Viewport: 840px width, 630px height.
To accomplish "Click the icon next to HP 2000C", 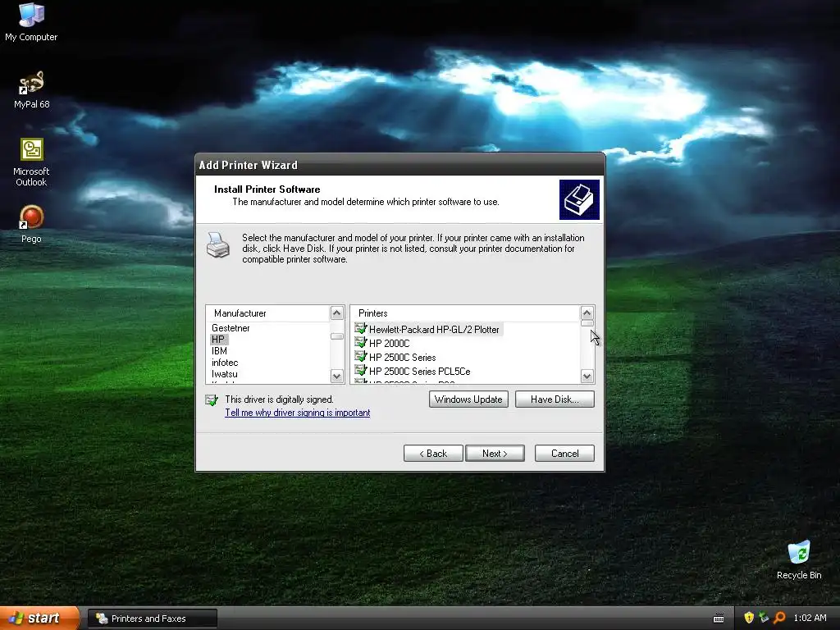I will [361, 343].
